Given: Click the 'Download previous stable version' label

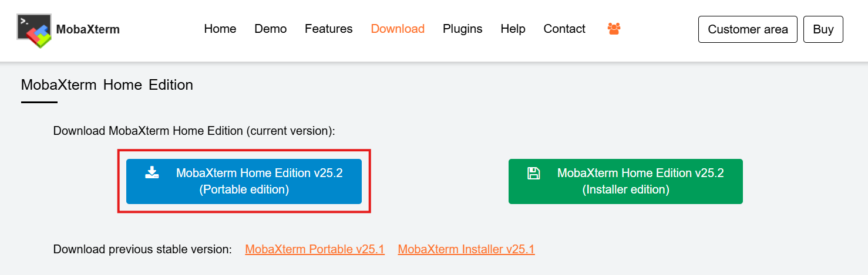Looking at the screenshot, I should (x=143, y=249).
